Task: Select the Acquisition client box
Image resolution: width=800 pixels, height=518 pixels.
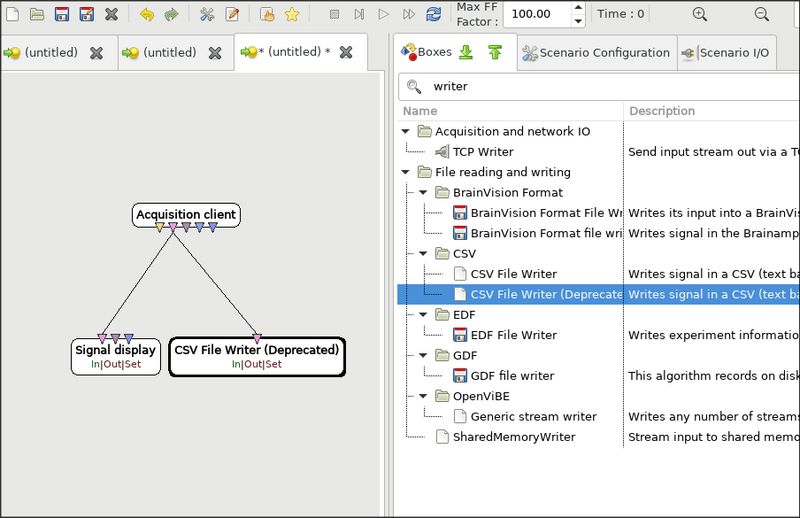Action: (x=186, y=214)
